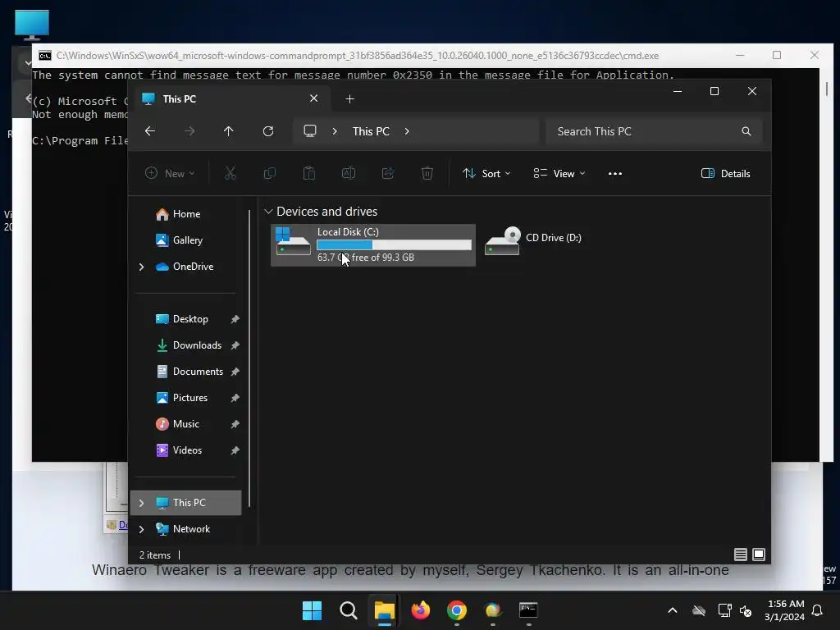Close the This PC tab
The width and height of the screenshot is (840, 630).
point(314,98)
